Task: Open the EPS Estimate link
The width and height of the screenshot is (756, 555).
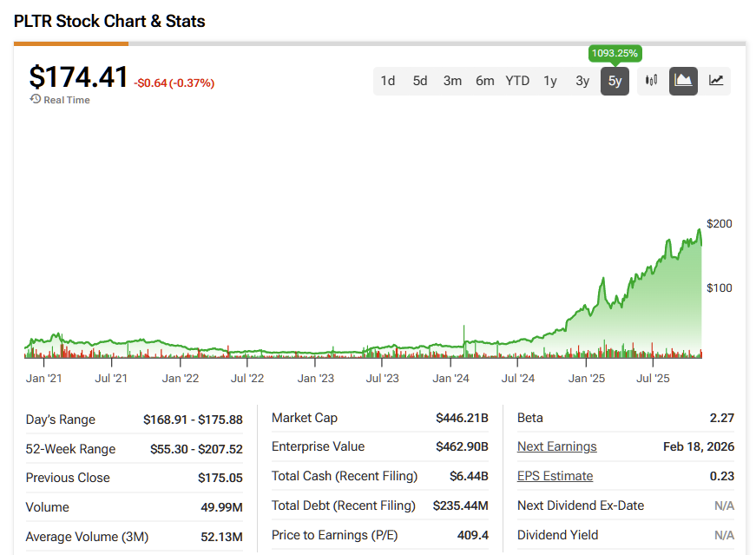Action: [555, 476]
